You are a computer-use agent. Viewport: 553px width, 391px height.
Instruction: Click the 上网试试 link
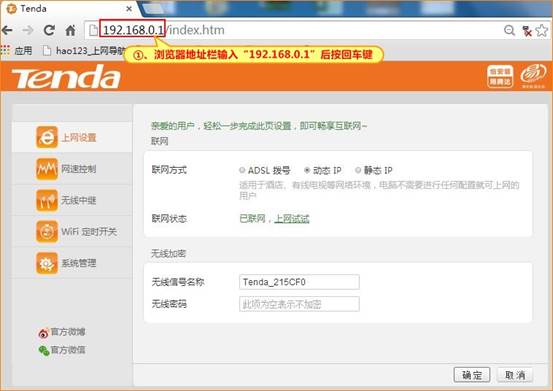(x=292, y=219)
